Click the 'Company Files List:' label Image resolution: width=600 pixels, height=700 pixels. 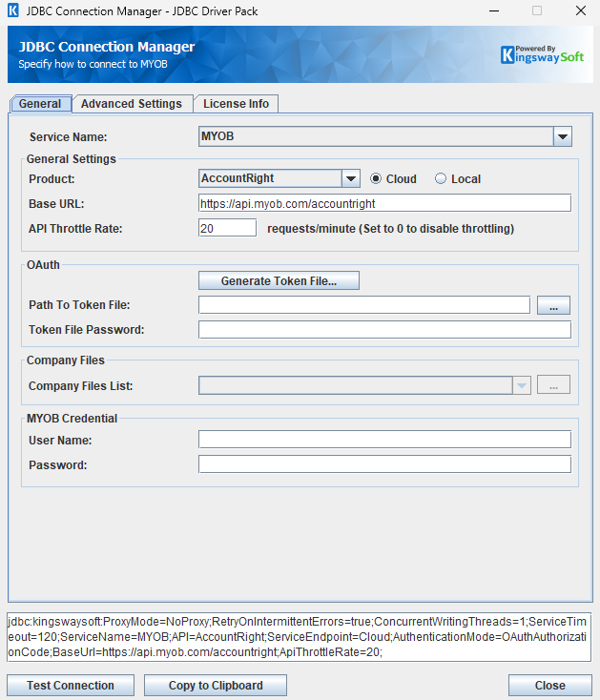coord(81,385)
